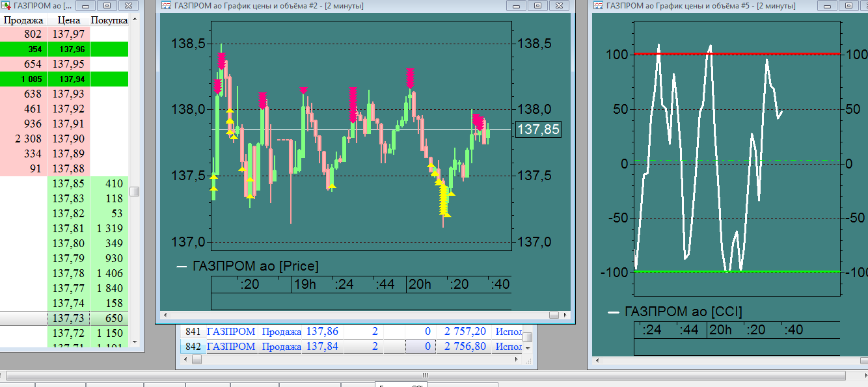Click the main workspace horizontal scrollbar grip

tap(426, 375)
